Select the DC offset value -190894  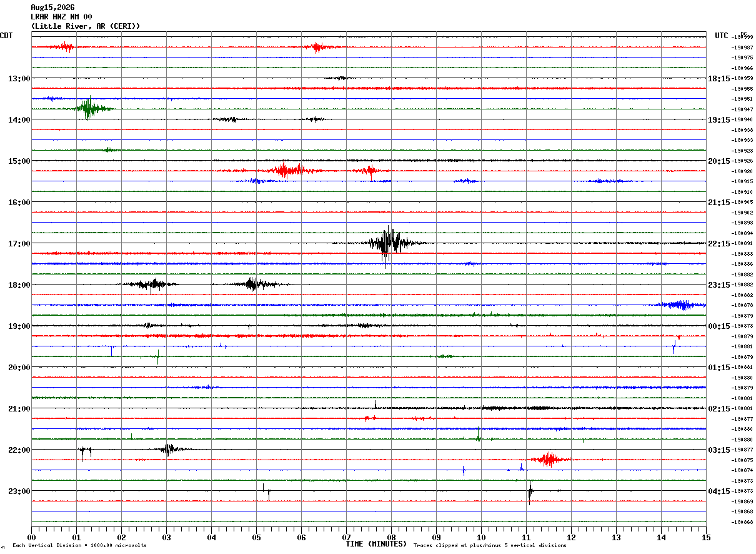(742, 233)
